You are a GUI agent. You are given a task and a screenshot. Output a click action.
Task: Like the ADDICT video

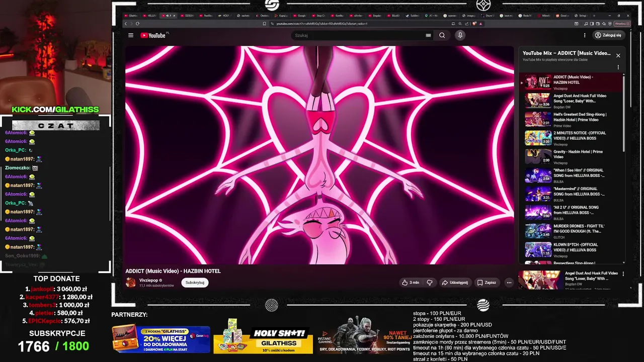point(411,283)
